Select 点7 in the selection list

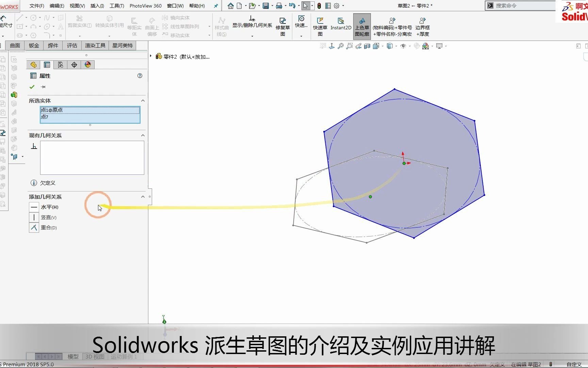click(x=90, y=117)
